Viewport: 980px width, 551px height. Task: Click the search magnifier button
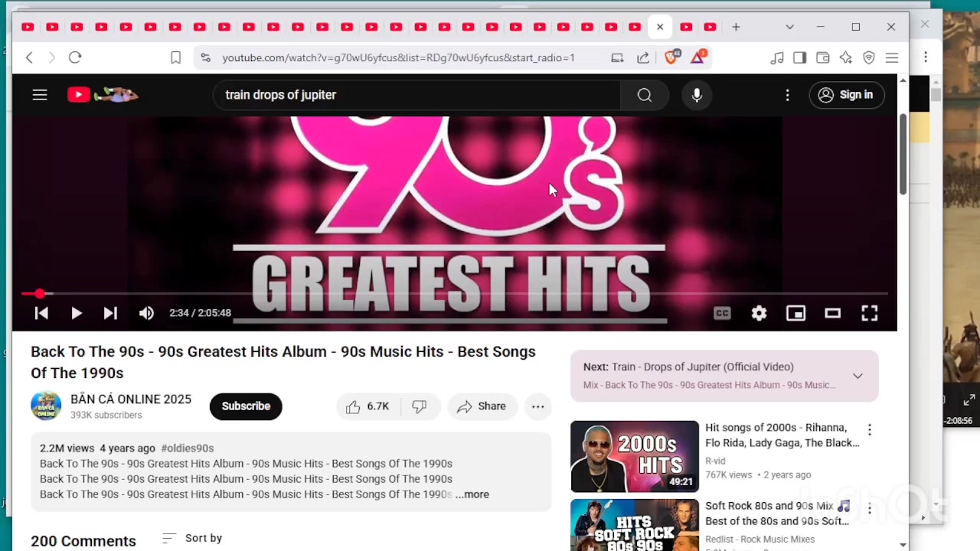644,95
